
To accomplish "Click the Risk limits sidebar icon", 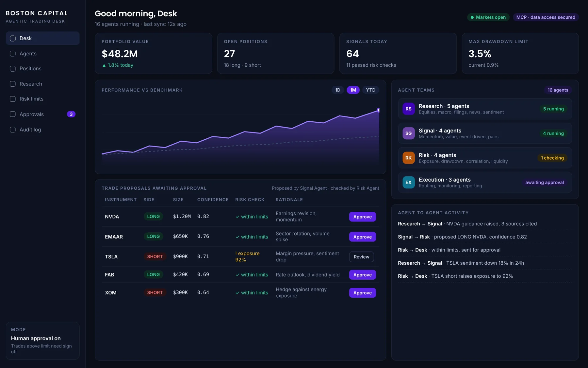I will click(x=13, y=99).
